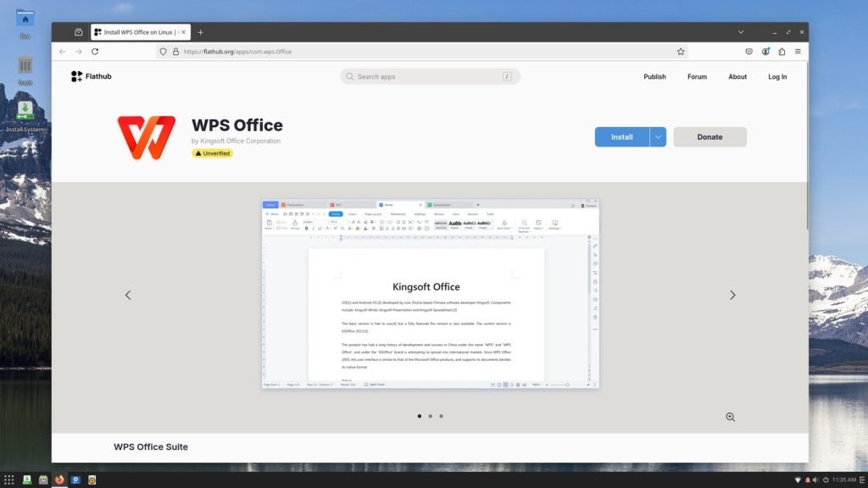
Task: Click the Firefox icon in the taskbar
Action: pyautogui.click(x=59, y=480)
